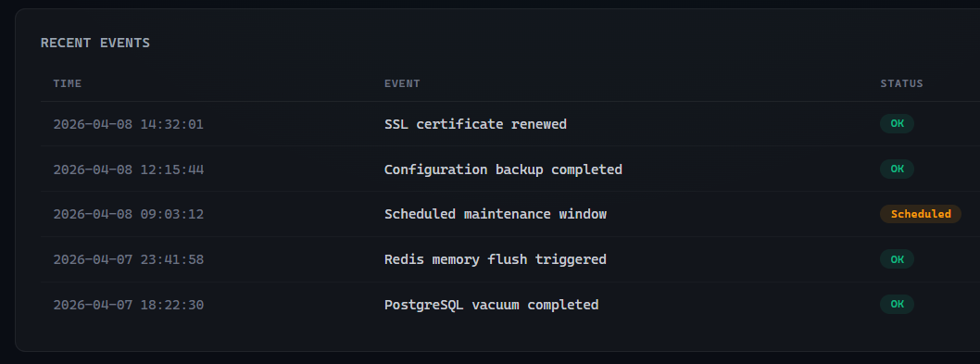Screen dimensions: 980x364
Task: Click the RECENT EVENTS heading
Action: click(x=95, y=44)
